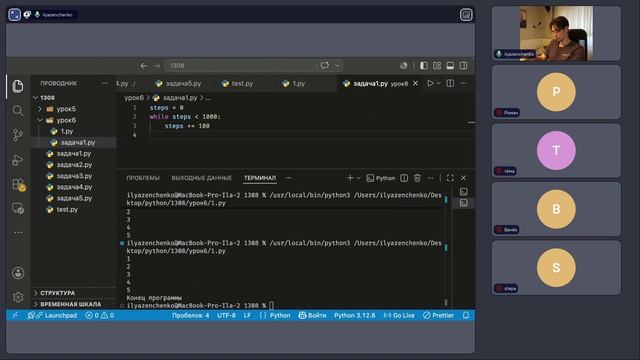640x360 pixels.
Task: Toggle primary side bar visibility
Action: 424,66
